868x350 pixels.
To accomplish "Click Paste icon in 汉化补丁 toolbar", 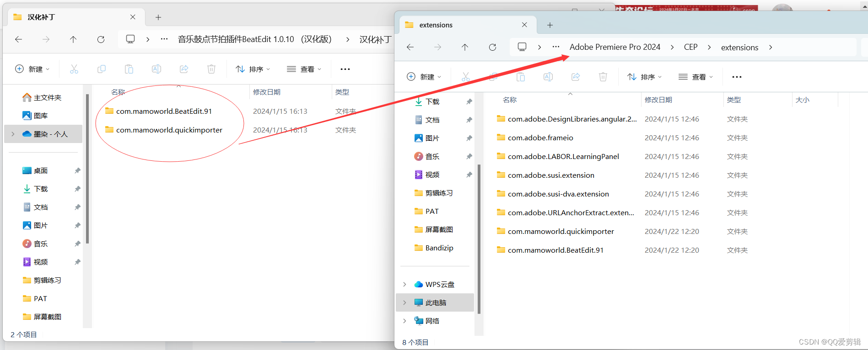I will pyautogui.click(x=129, y=69).
